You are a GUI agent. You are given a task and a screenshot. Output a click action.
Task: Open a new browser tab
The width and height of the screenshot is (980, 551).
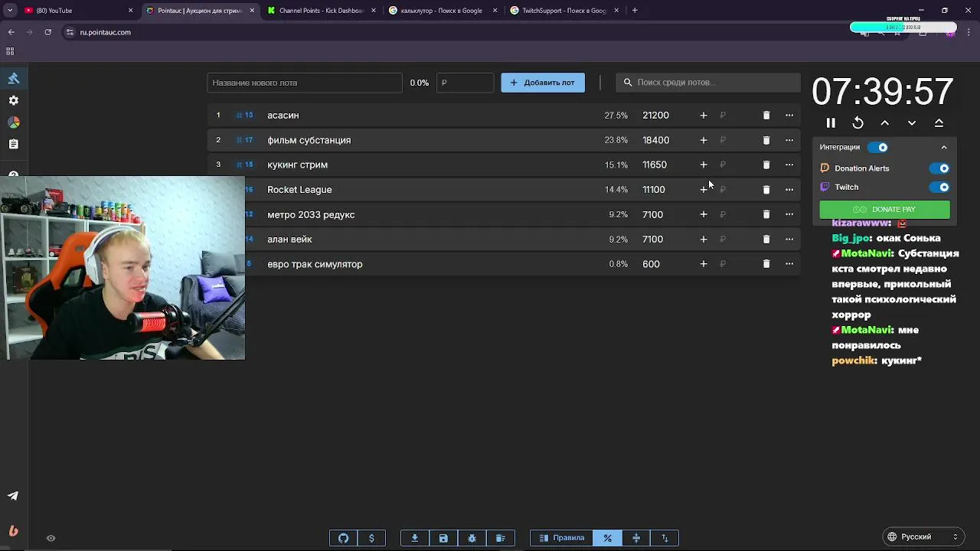point(635,11)
